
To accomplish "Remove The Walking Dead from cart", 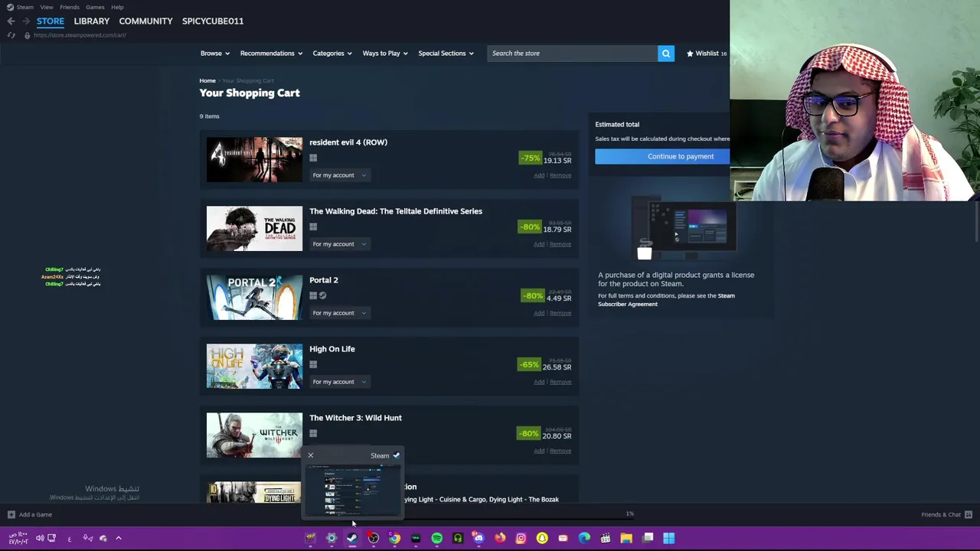I will (x=560, y=244).
